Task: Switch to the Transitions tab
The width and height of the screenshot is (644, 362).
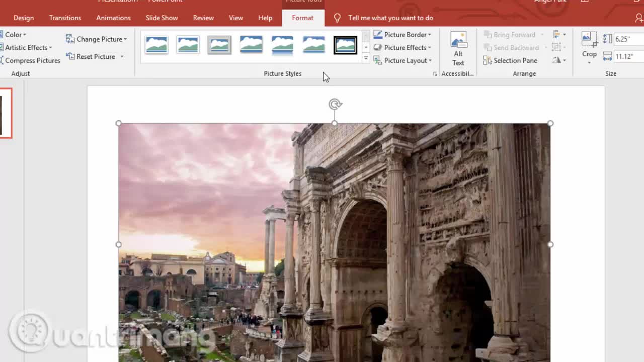Action: tap(65, 18)
